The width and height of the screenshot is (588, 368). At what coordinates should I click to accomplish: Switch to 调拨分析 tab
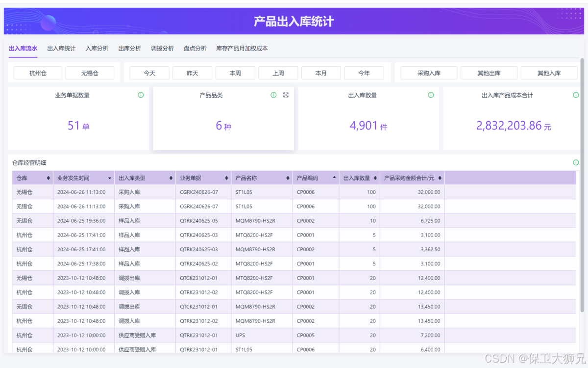(x=162, y=49)
